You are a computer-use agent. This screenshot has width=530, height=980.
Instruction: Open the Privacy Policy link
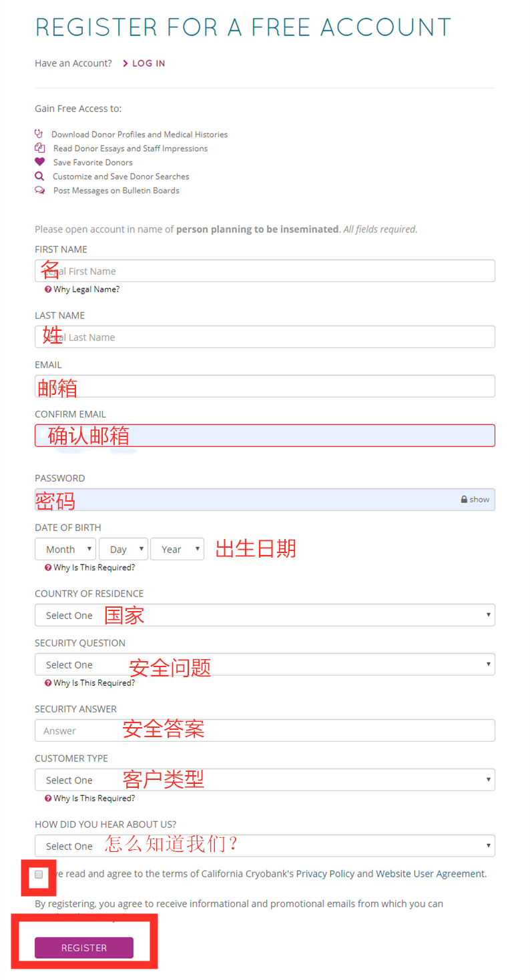coord(325,874)
